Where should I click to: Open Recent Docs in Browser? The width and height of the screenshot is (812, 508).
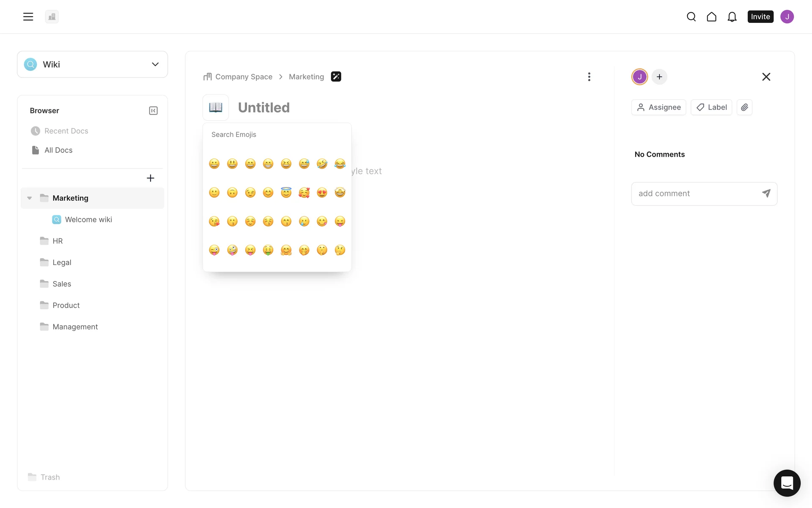coord(66,131)
